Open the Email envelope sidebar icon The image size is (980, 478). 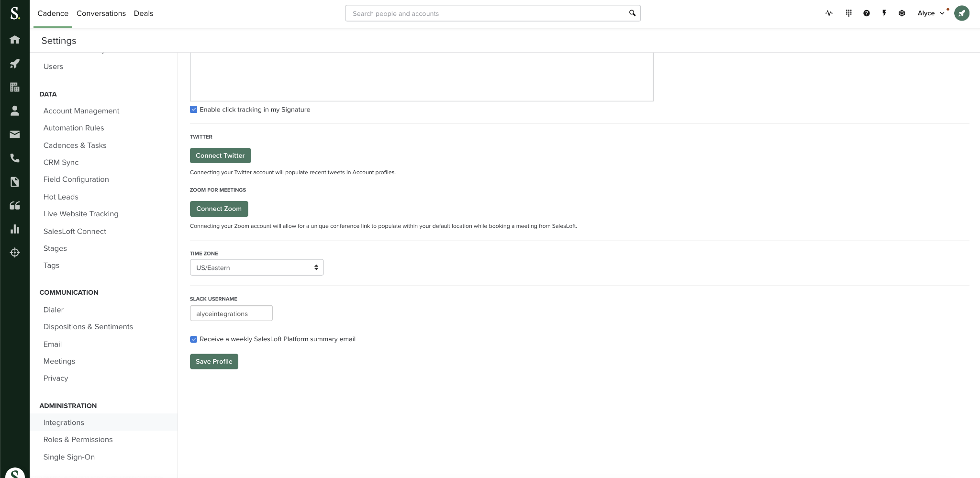coord(15,134)
